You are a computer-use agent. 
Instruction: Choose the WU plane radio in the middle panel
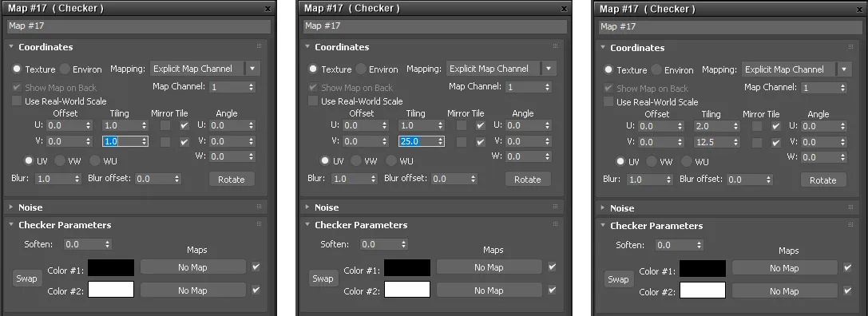coord(391,161)
